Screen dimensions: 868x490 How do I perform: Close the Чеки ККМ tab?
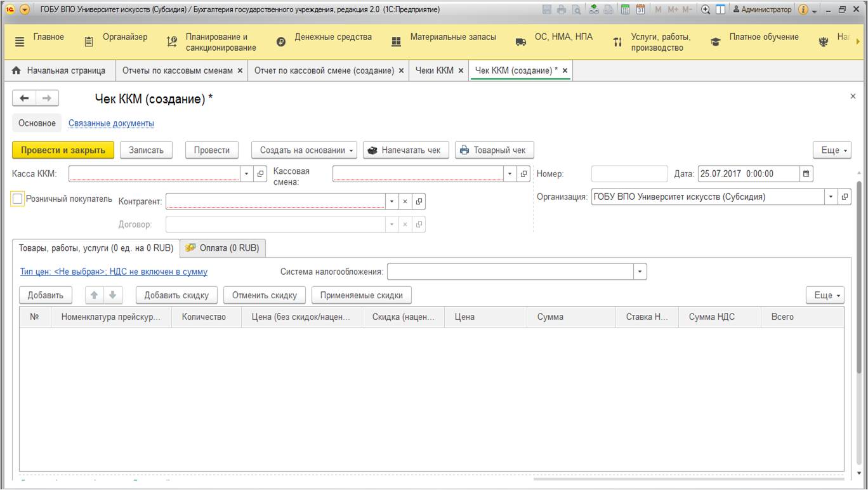pyautogui.click(x=461, y=70)
